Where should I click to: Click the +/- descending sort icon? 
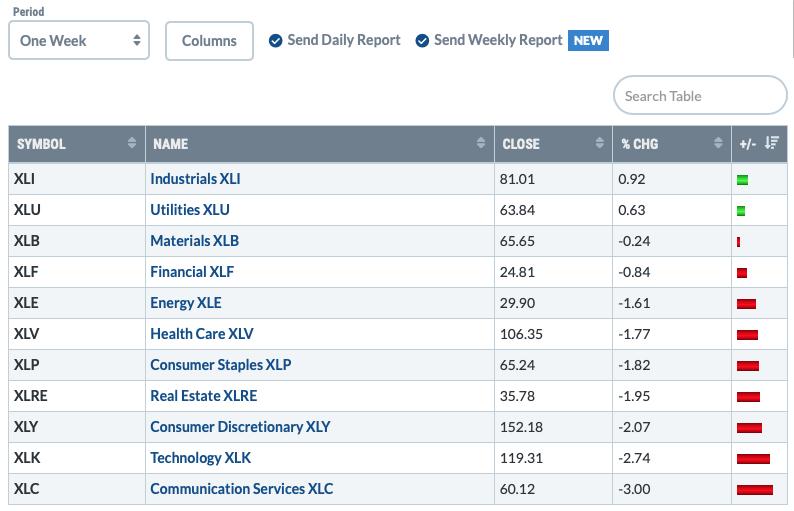(772, 143)
